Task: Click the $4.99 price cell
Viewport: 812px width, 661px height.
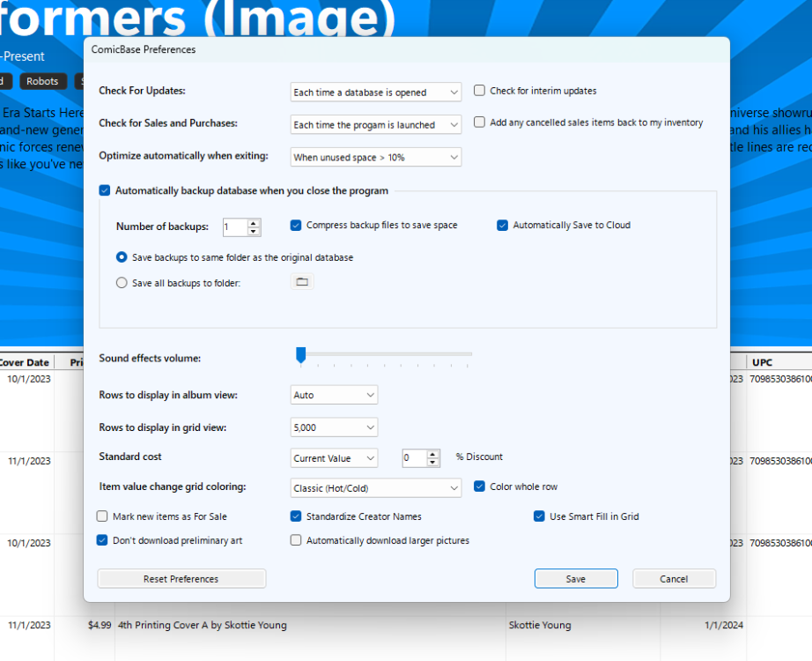Action: (100, 625)
